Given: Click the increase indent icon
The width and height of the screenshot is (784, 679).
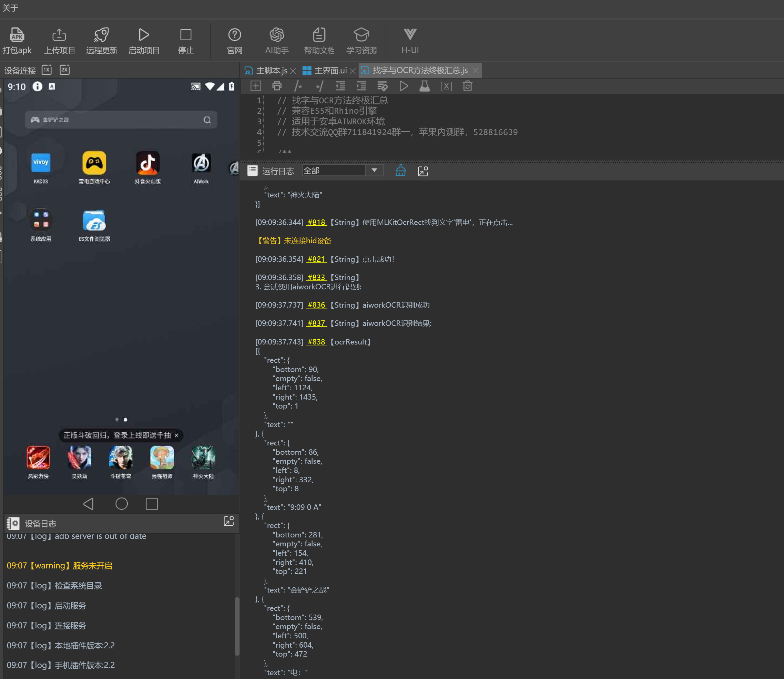Looking at the screenshot, I should click(361, 86).
